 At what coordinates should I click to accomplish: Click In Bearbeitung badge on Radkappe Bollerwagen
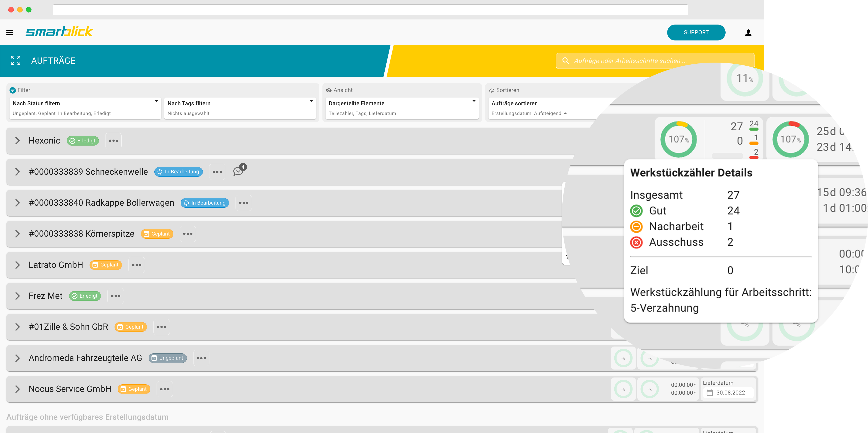205,203
